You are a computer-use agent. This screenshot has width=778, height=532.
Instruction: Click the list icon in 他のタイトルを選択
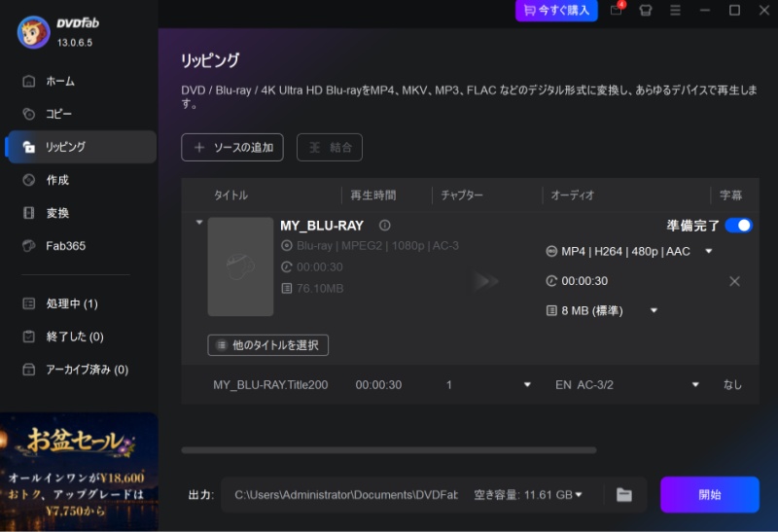222,345
